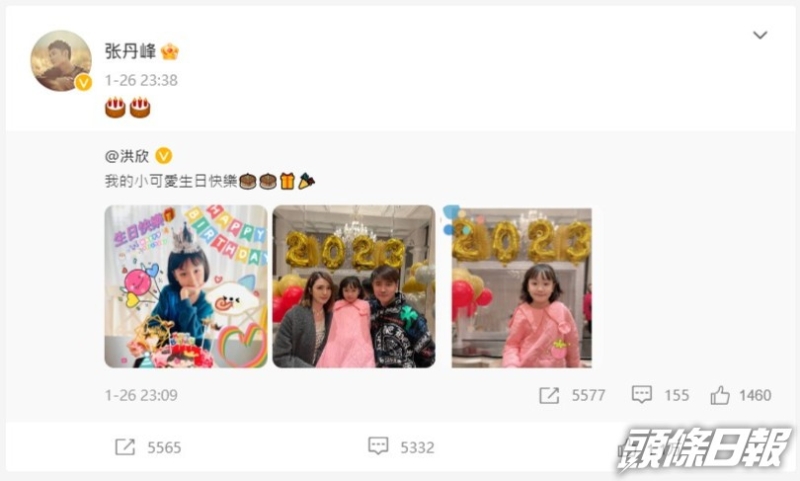Open the girl in pink dress photo

[521, 288]
